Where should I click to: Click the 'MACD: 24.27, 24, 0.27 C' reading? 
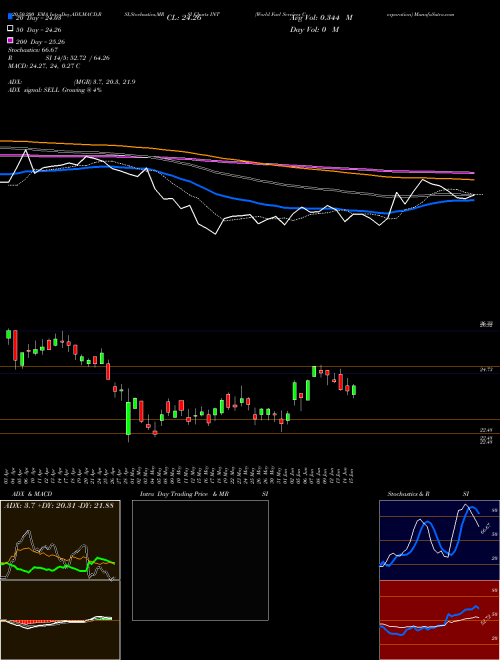[x=44, y=66]
